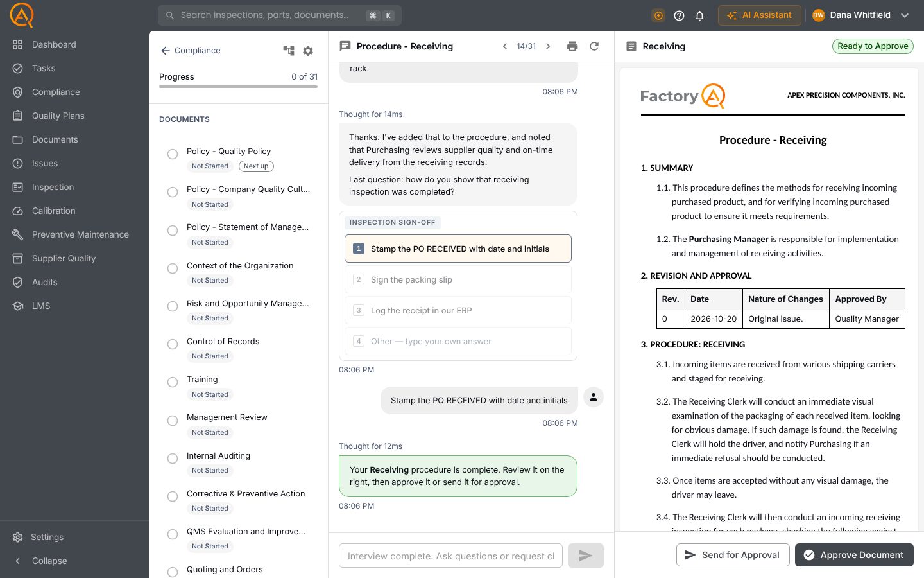
Task: Select the Policy - Quality Policy status circle
Action: [173, 154]
